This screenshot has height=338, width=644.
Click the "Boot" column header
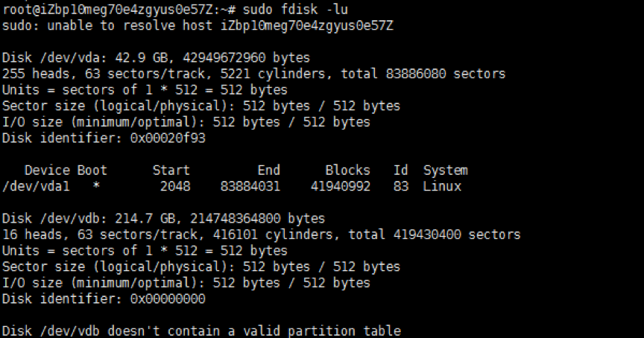[92, 170]
